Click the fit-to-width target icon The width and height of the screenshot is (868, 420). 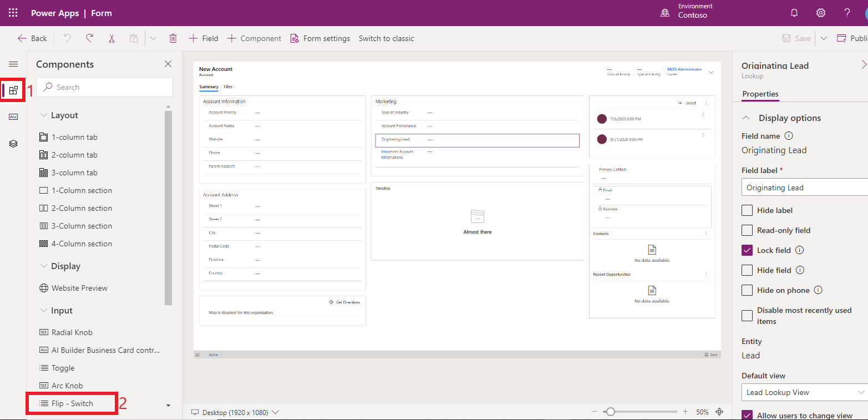pos(720,412)
